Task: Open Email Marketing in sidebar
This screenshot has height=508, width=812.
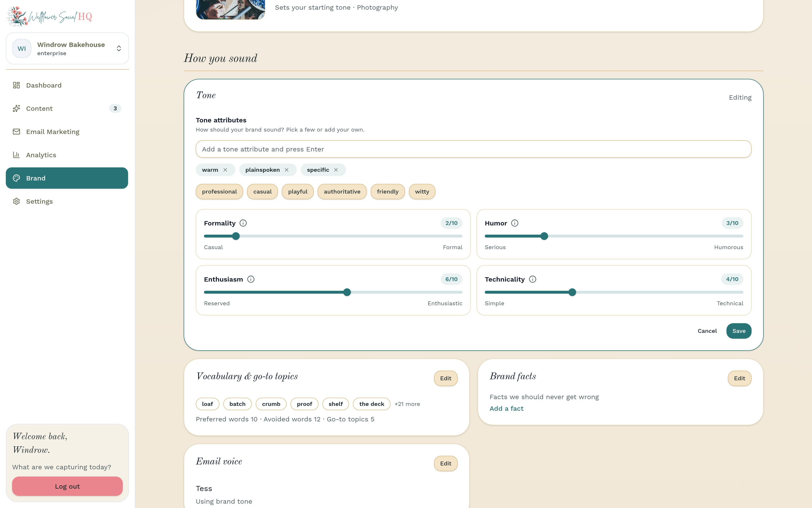Action: pyautogui.click(x=67, y=132)
